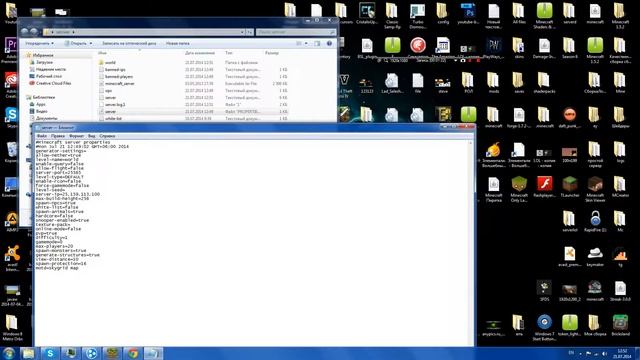Click the mods folder on desktop
Screen dimensions: 640x360
click(493, 83)
